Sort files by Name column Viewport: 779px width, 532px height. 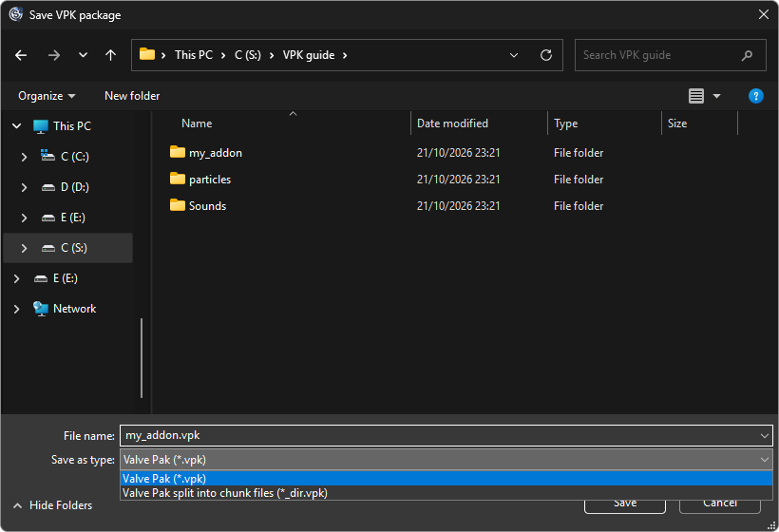pyautogui.click(x=197, y=123)
